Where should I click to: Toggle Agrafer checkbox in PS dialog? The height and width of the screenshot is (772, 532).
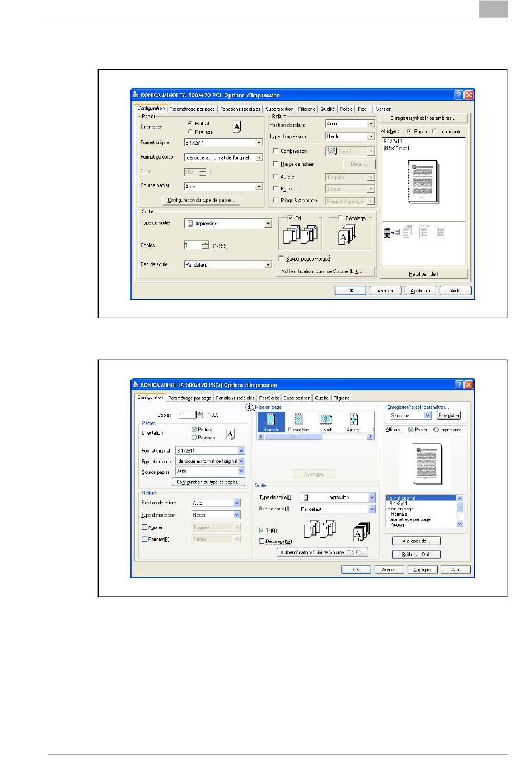(x=144, y=527)
